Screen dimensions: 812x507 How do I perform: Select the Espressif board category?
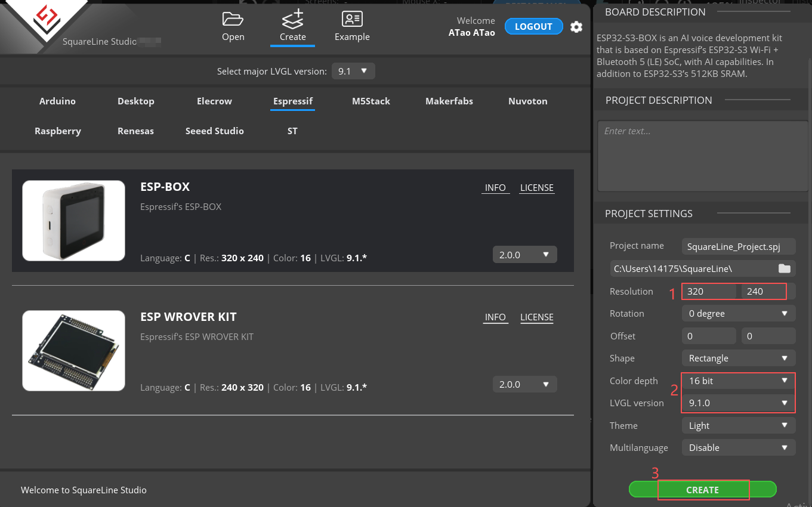pyautogui.click(x=293, y=101)
